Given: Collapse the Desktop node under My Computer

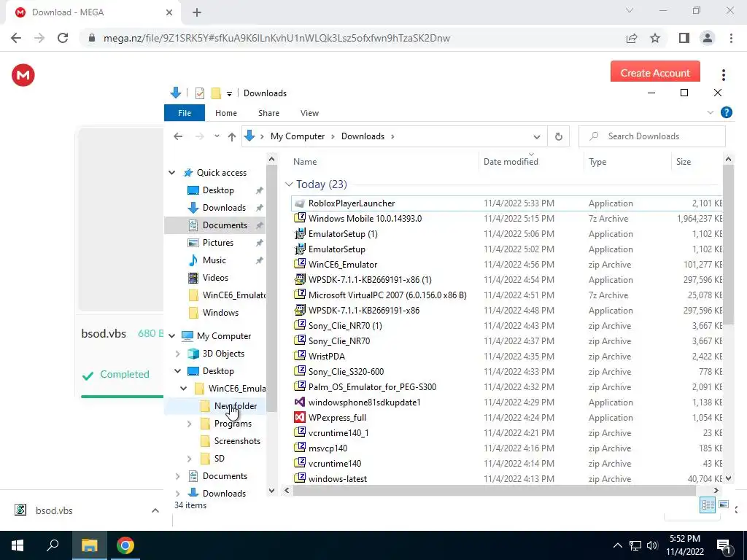Looking at the screenshot, I should 178,371.
